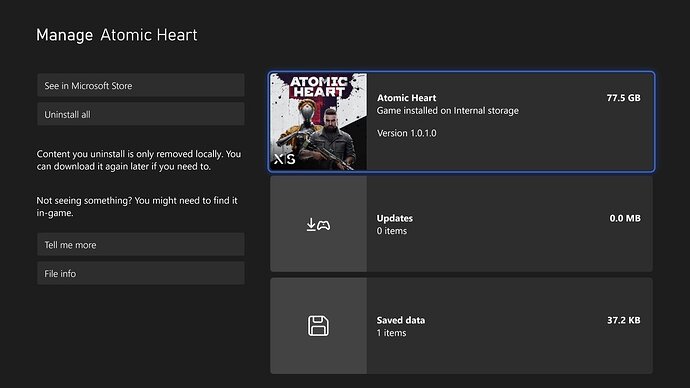Click the Saved data floppy disk icon

click(x=318, y=326)
